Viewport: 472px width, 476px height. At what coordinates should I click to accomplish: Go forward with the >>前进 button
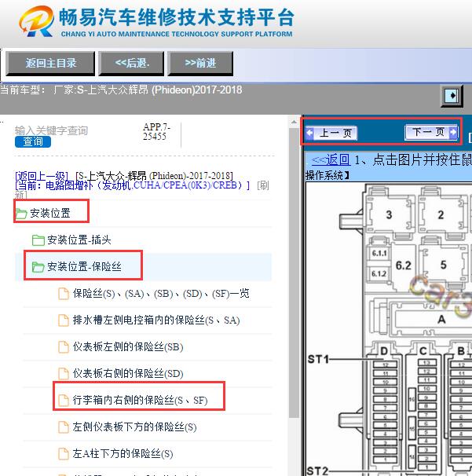coord(200,63)
